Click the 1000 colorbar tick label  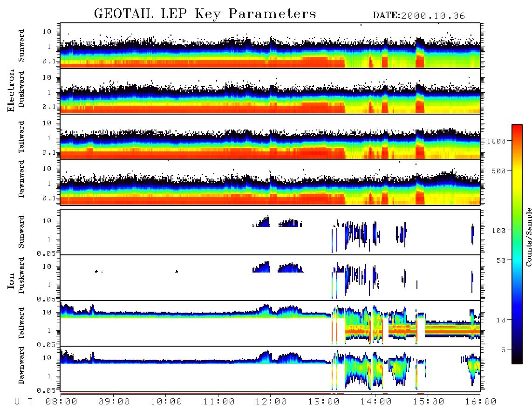[x=496, y=141]
